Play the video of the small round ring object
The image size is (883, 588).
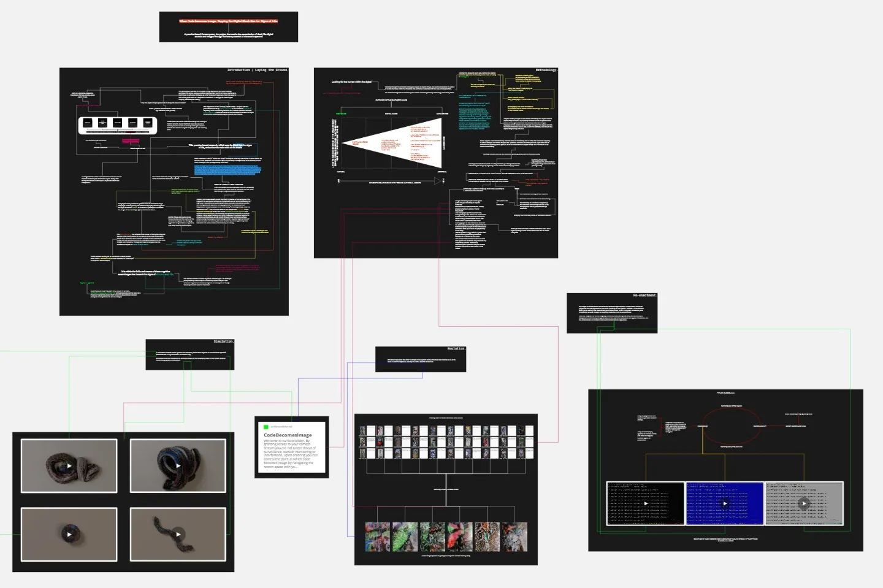click(69, 535)
